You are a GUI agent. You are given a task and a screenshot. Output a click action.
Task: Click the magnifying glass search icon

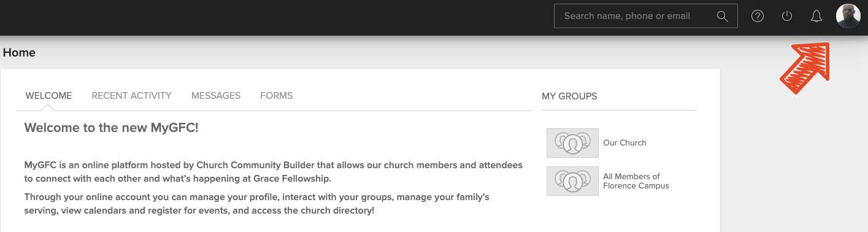click(x=722, y=17)
